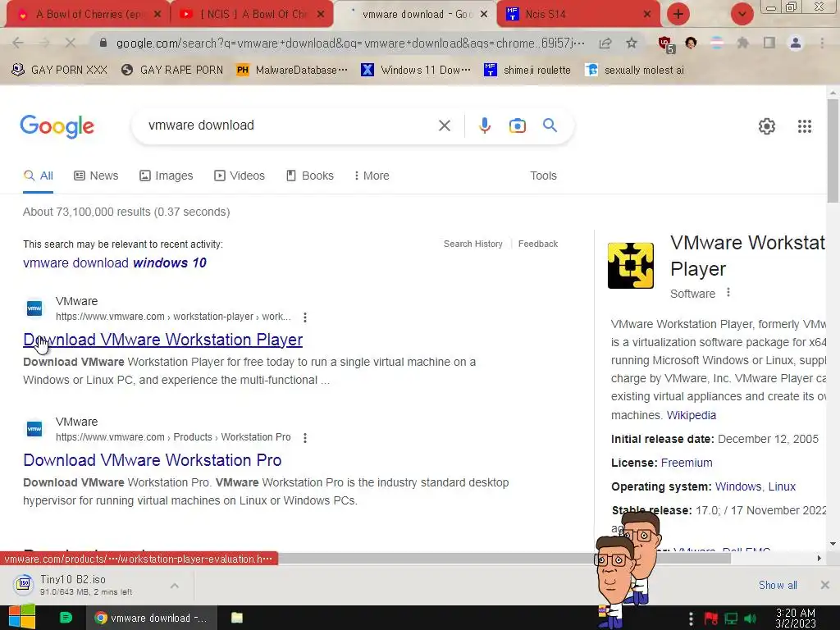Open Download VMware Workstation Player link
Viewport: 840px width, 630px height.
(163, 340)
